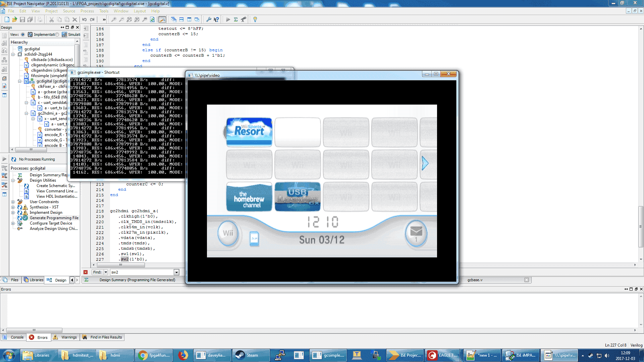Open the Tools menu
This screenshot has height=362, width=644.
(104, 11)
